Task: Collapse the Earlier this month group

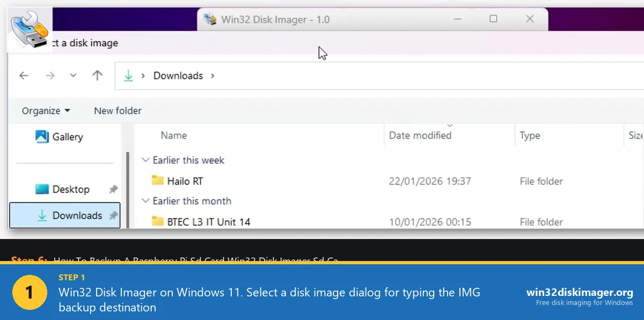Action: pyautogui.click(x=145, y=201)
